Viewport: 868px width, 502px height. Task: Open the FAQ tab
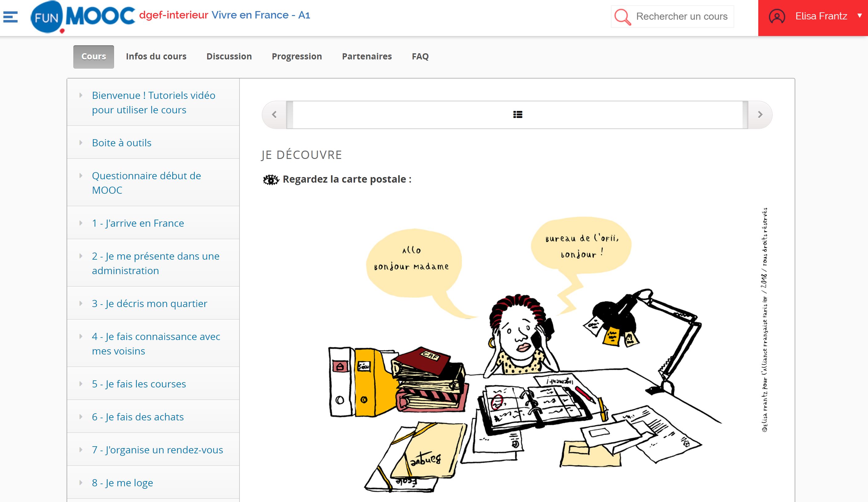[420, 56]
